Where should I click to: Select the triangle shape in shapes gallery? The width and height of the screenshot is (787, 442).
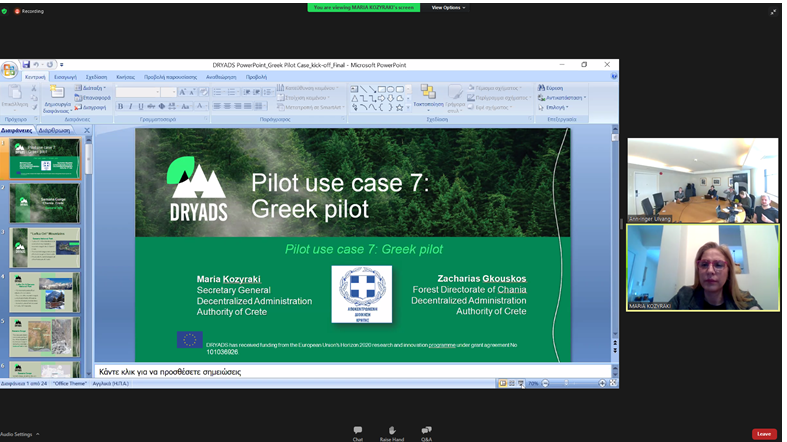coord(354,98)
